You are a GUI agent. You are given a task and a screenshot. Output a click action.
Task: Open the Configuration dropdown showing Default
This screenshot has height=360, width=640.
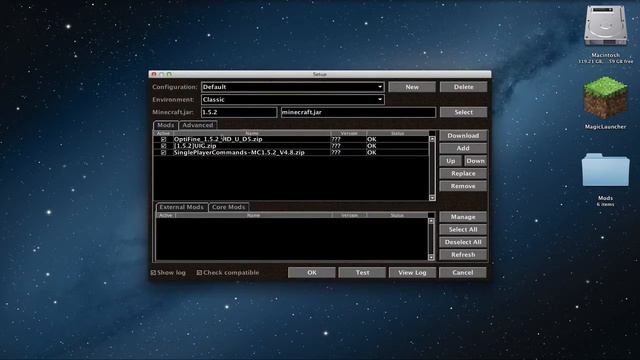pos(292,87)
